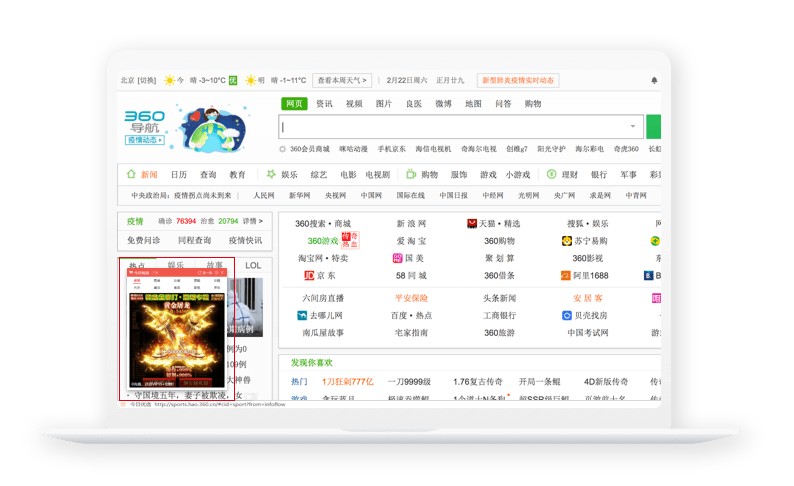Click the notification bell icon
The image size is (794, 486).
pos(654,80)
